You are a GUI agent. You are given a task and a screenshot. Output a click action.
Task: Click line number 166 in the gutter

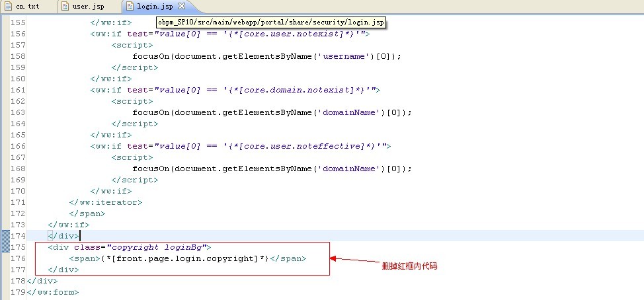click(18, 146)
